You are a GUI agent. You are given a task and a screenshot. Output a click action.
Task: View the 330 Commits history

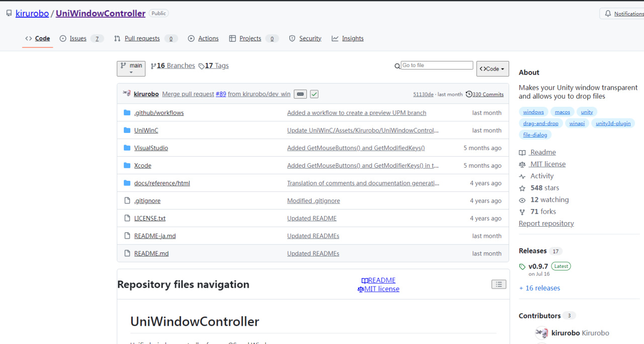pos(485,94)
